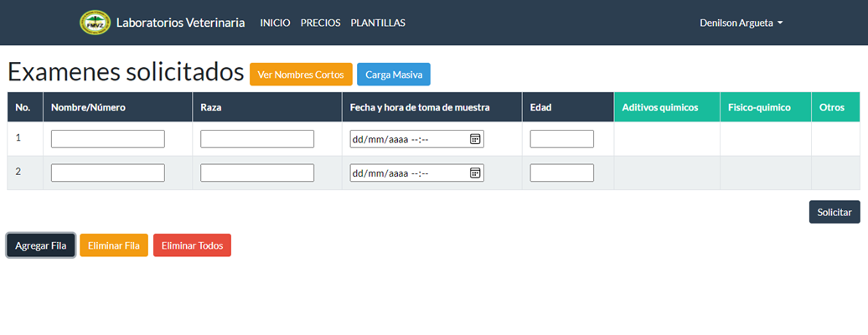
Task: Open the PRECIOS menu item
Action: tap(321, 23)
